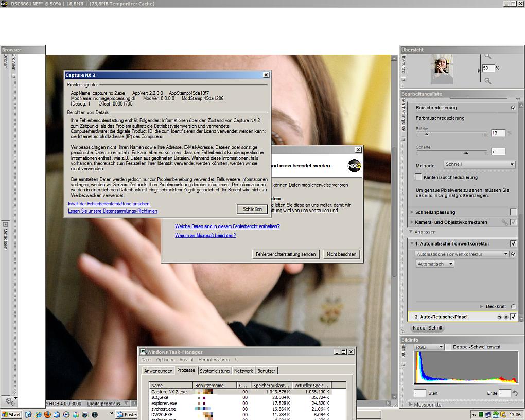Viewport: 525px width, 420px height.
Task: Click the Task Manager title bar icon
Action: click(143, 352)
